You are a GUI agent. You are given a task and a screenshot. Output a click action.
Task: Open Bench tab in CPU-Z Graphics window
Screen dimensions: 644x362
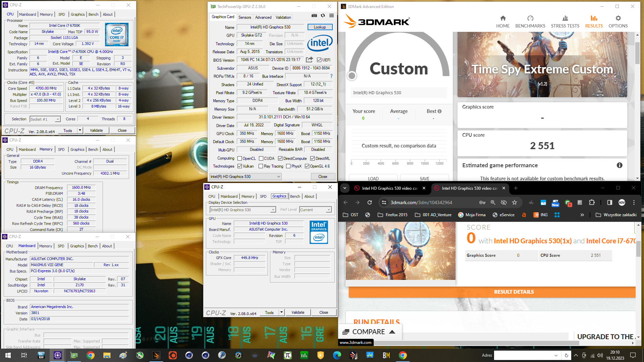point(295,196)
